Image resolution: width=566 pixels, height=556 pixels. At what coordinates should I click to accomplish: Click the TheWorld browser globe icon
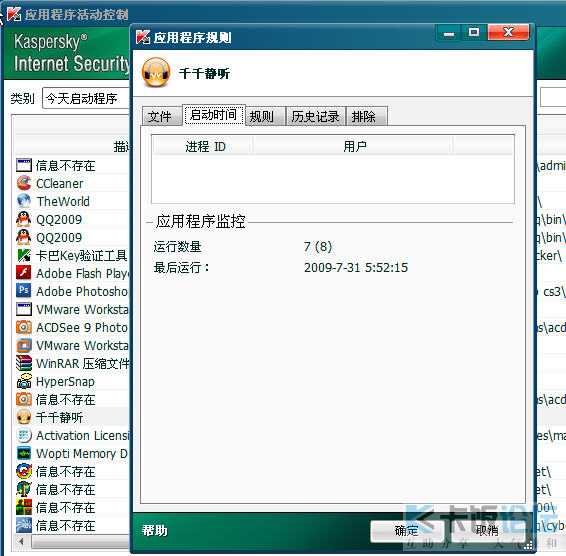coord(24,201)
